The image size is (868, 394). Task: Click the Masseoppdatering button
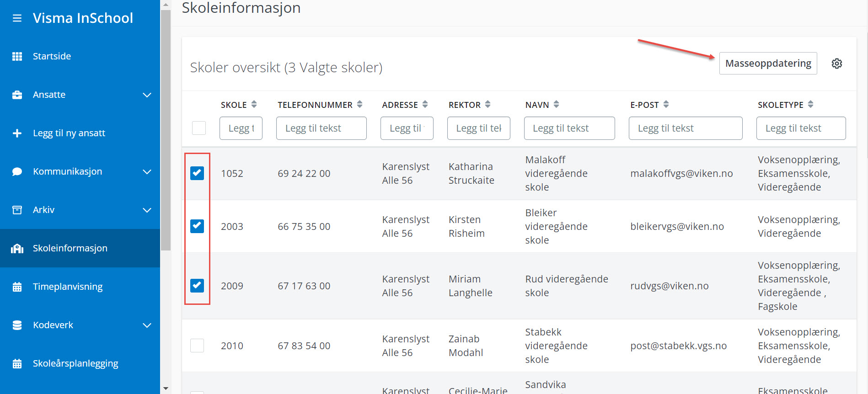768,64
